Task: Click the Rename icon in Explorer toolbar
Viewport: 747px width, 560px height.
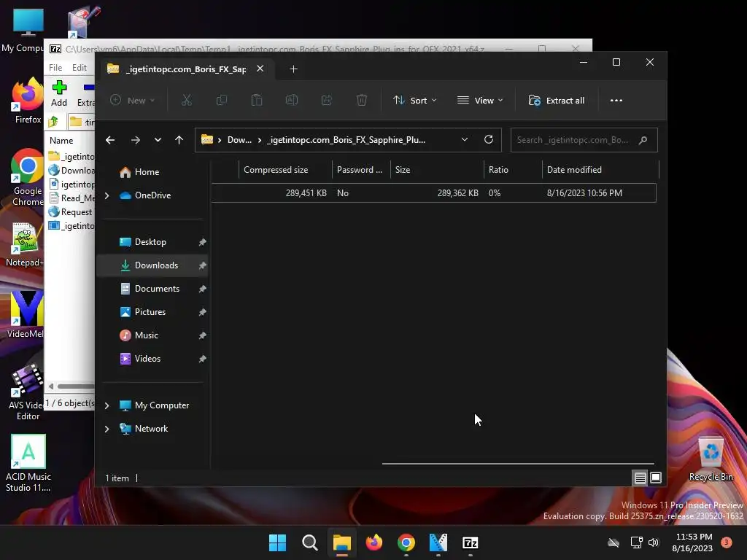Action: [x=292, y=100]
